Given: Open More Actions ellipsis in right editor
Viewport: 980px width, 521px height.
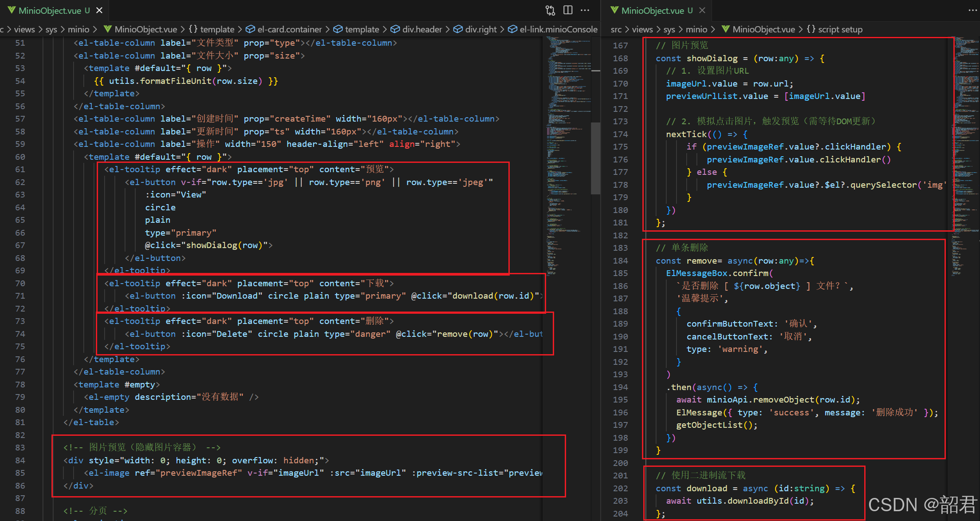Looking at the screenshot, I should click(972, 10).
